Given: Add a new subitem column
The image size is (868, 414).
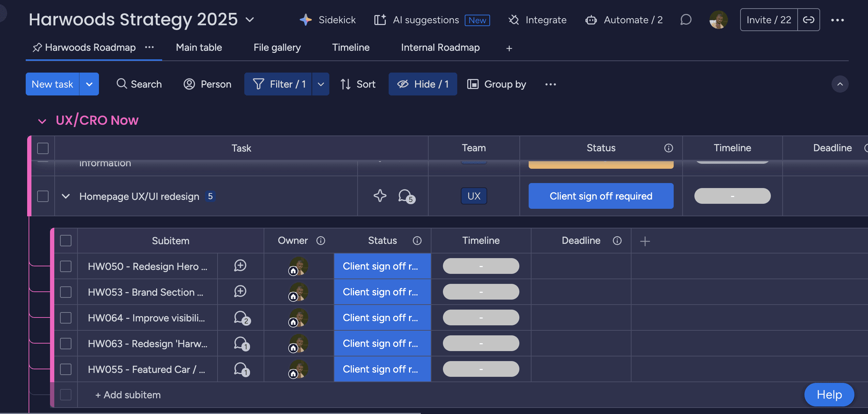Looking at the screenshot, I should [645, 241].
